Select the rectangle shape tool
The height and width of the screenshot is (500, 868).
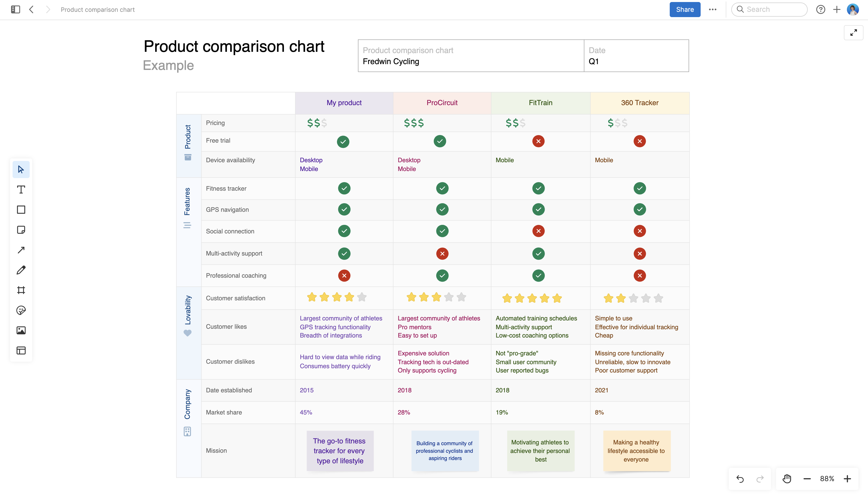coord(21,210)
